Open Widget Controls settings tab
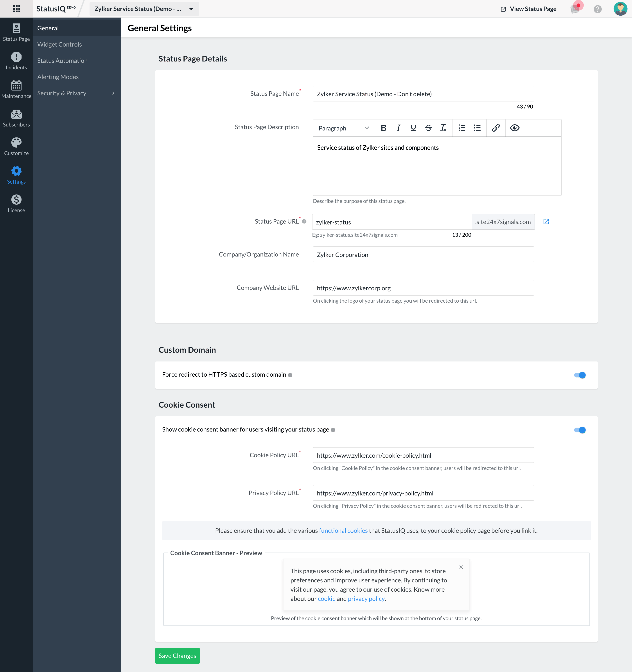Screen dimensions: 632x672 (x=59, y=44)
